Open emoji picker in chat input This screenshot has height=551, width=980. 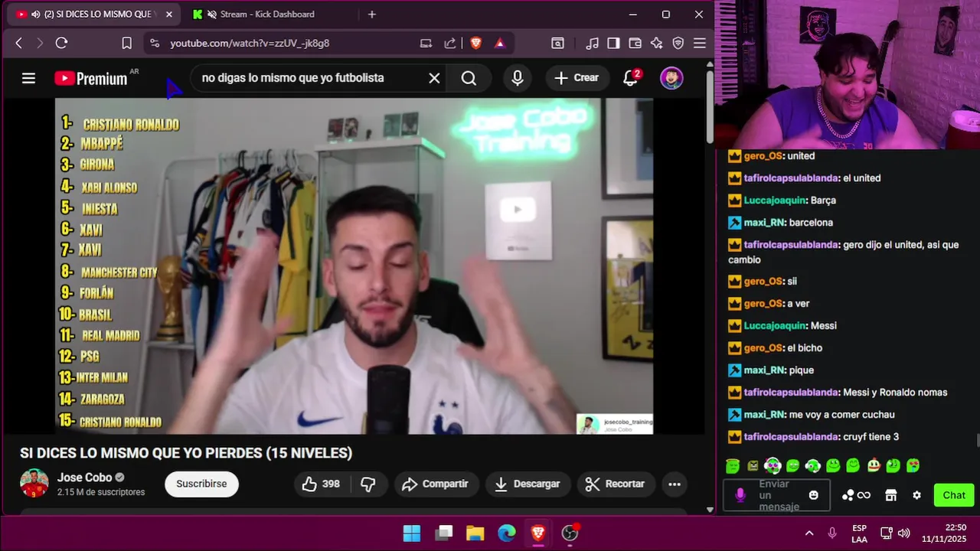(x=814, y=495)
